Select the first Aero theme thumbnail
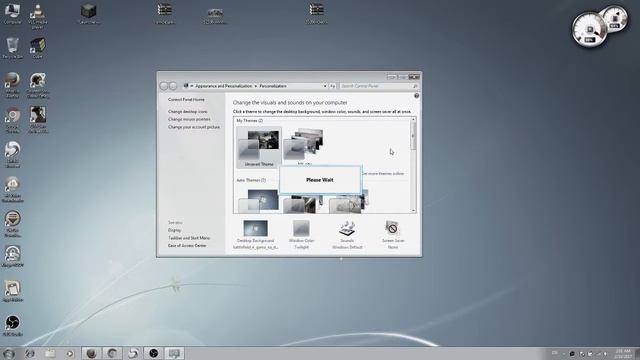 tap(259, 200)
